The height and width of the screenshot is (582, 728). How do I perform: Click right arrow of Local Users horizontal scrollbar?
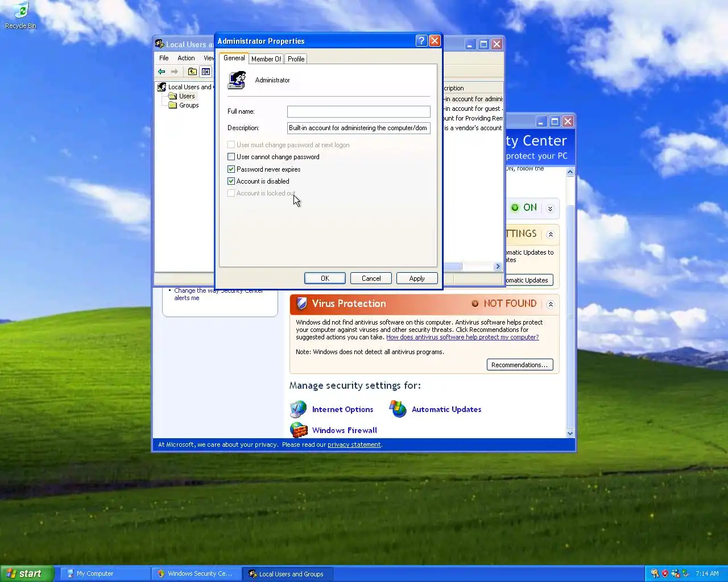(498, 266)
